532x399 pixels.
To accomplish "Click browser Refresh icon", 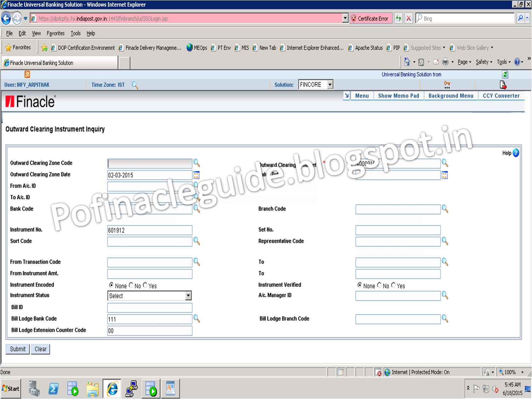I will pos(398,18).
